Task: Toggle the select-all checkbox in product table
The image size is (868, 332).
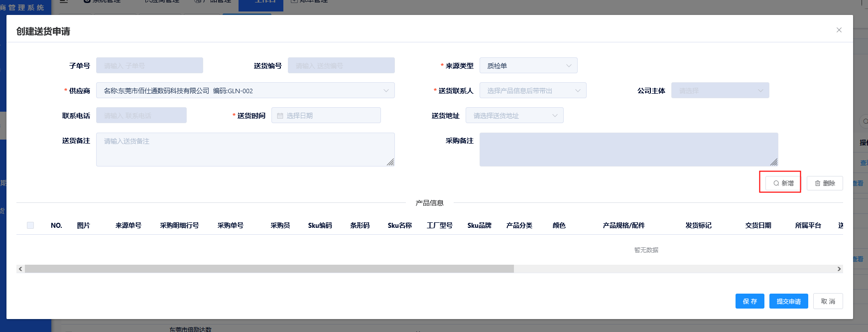Action: tap(30, 225)
